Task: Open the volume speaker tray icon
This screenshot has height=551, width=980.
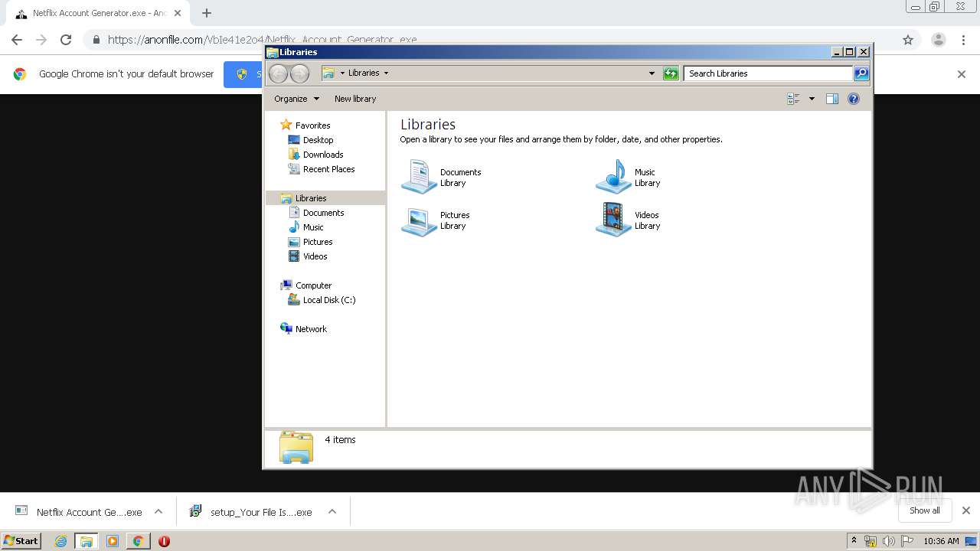Action: [x=888, y=541]
